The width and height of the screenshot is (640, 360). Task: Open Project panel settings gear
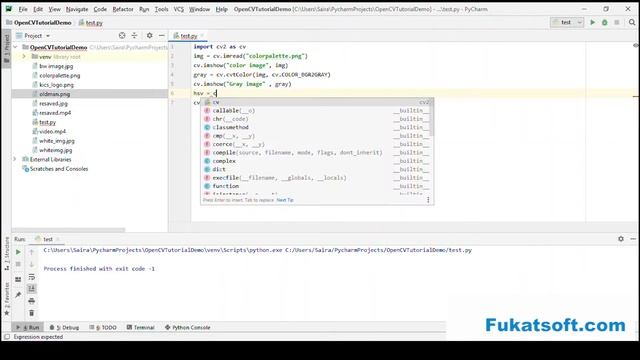click(149, 36)
